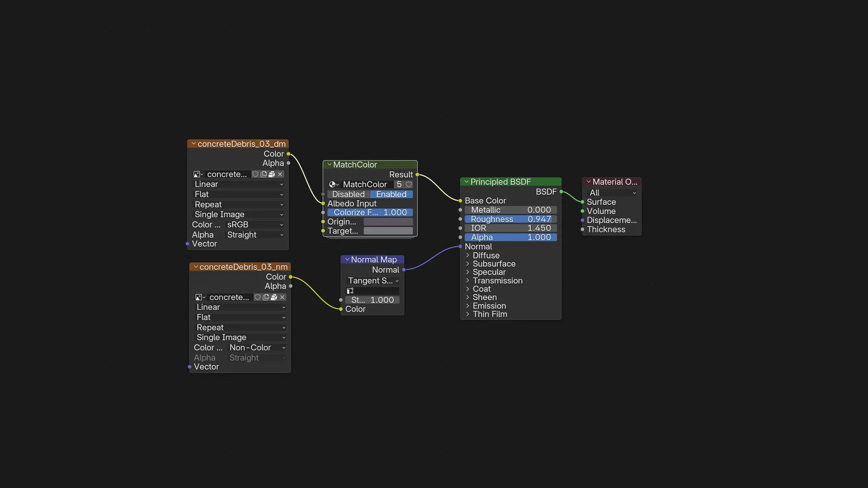The image size is (868, 488).
Task: Expand Emission panel in Principled BSDF
Action: [468, 306]
